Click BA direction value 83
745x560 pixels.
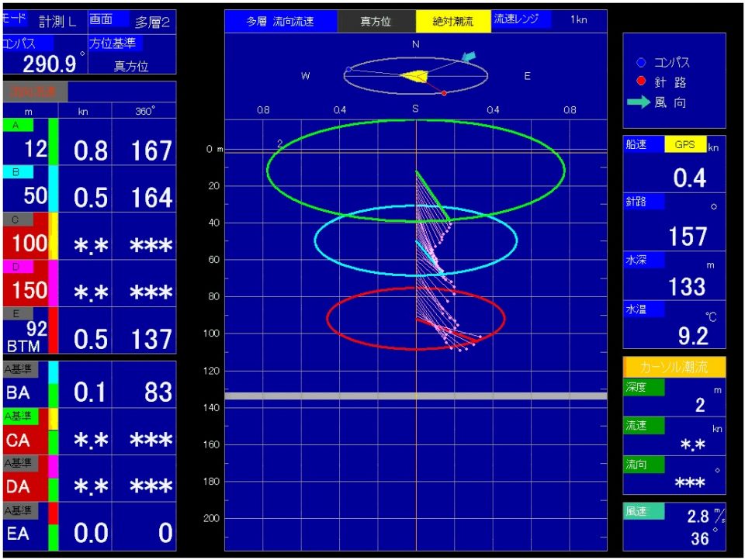coord(158,392)
